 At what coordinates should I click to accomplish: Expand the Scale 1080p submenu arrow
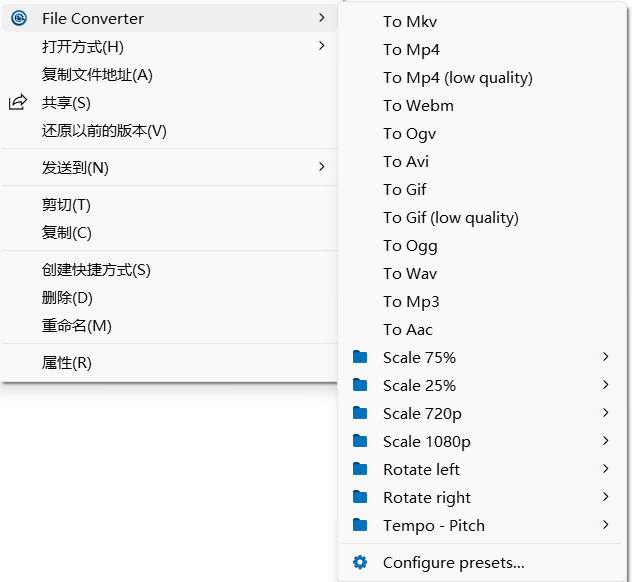[606, 441]
